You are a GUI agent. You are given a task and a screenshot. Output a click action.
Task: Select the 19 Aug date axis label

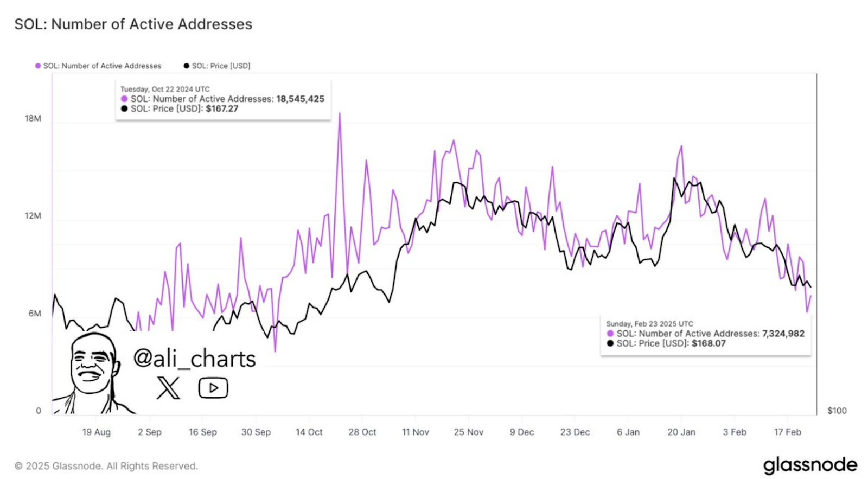(x=97, y=432)
